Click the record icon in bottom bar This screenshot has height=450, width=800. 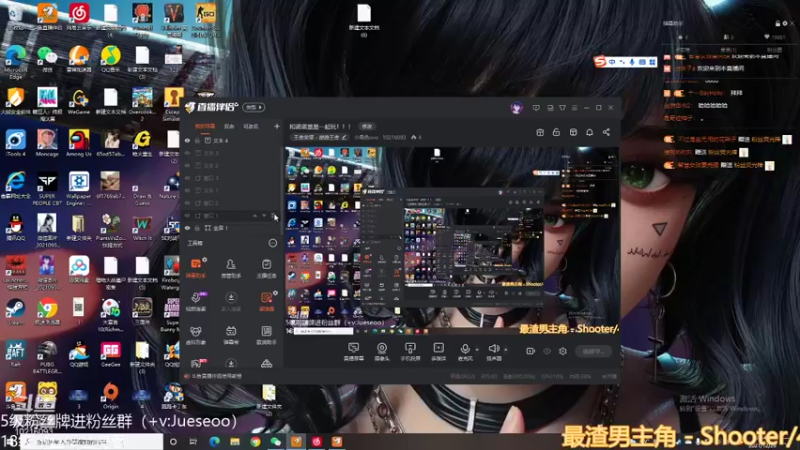click(x=530, y=351)
